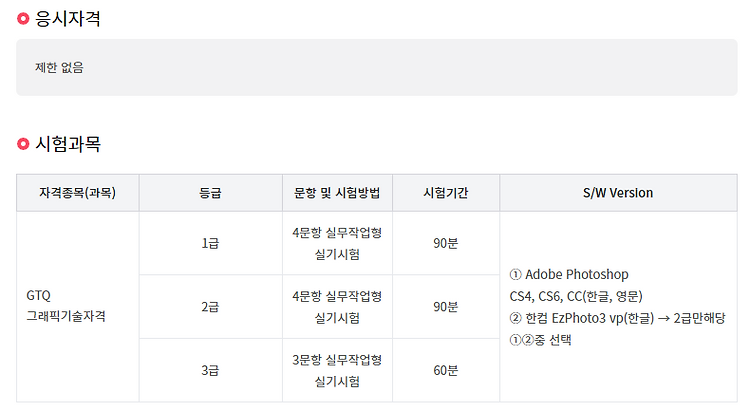Select the 2급 grade cell
The image size is (750, 411).
point(210,307)
